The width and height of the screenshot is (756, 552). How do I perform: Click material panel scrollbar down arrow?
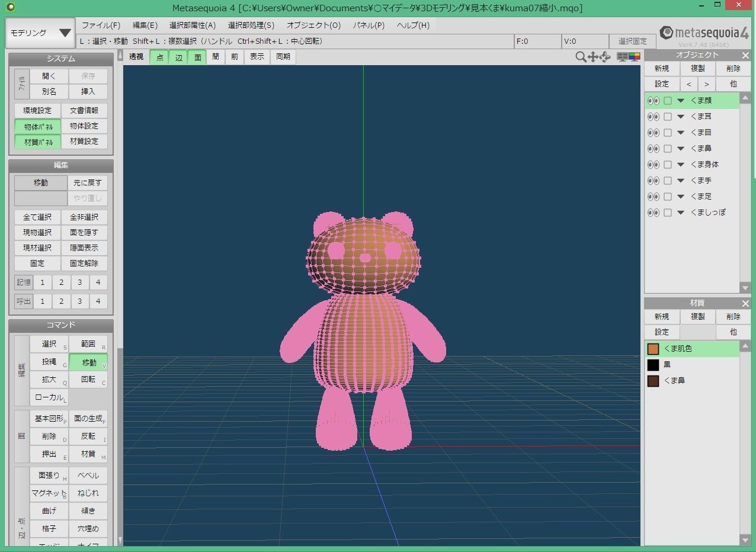click(x=745, y=539)
